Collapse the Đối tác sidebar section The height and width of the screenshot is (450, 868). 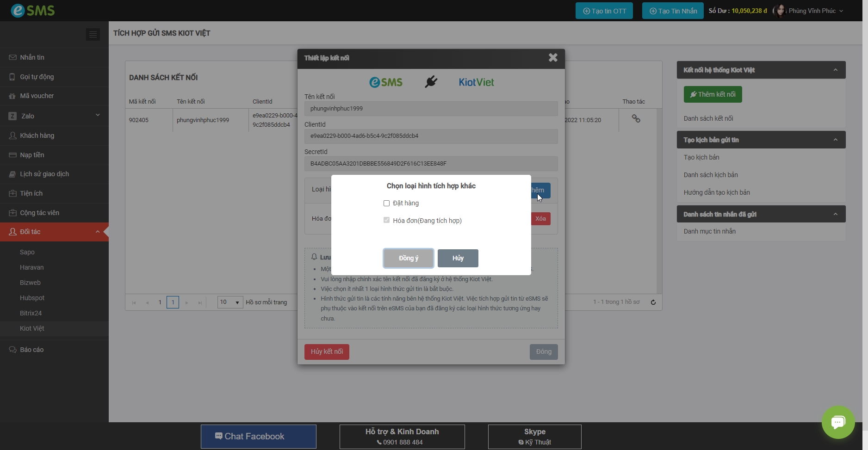pos(98,232)
